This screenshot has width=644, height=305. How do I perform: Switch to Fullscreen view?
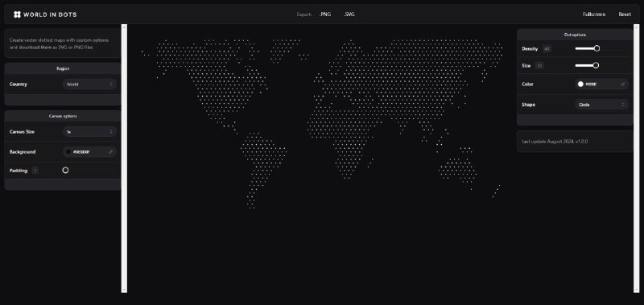click(593, 14)
